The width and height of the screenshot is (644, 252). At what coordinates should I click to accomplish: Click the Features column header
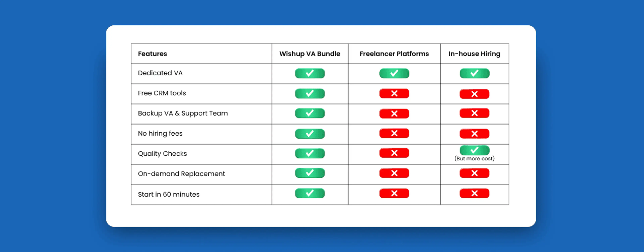point(152,54)
